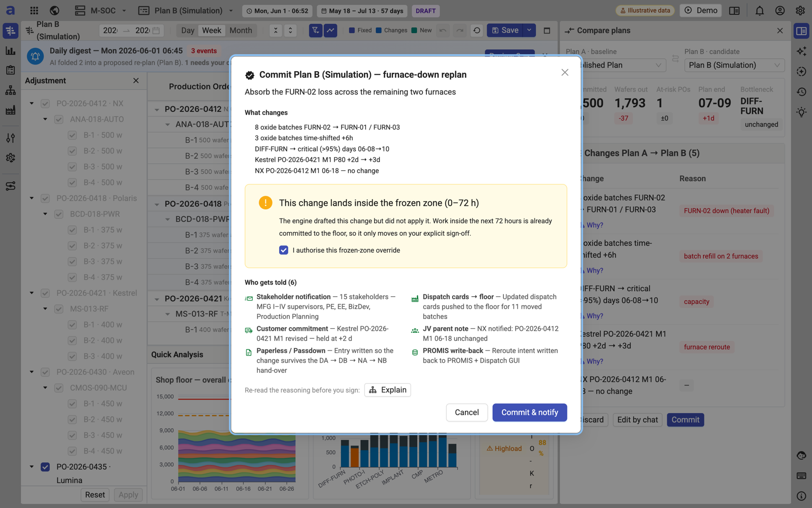This screenshot has height=508, width=812.
Task: Close the commit dialog with X
Action: (565, 73)
